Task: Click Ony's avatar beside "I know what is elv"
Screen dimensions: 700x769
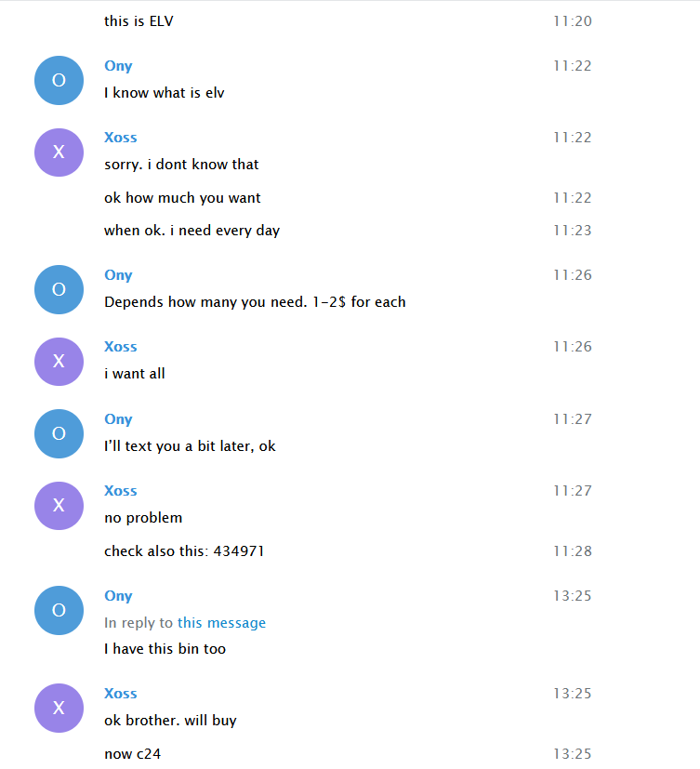Action: [59, 80]
